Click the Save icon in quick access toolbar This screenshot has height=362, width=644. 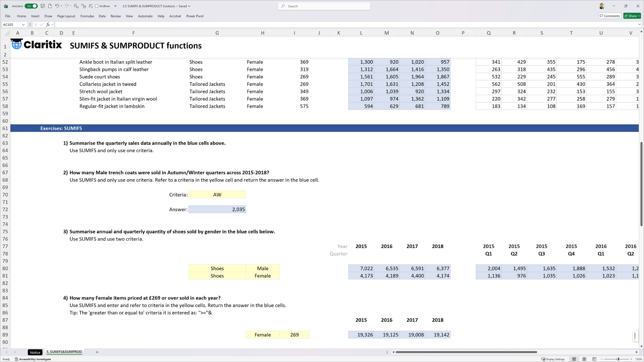[43, 6]
